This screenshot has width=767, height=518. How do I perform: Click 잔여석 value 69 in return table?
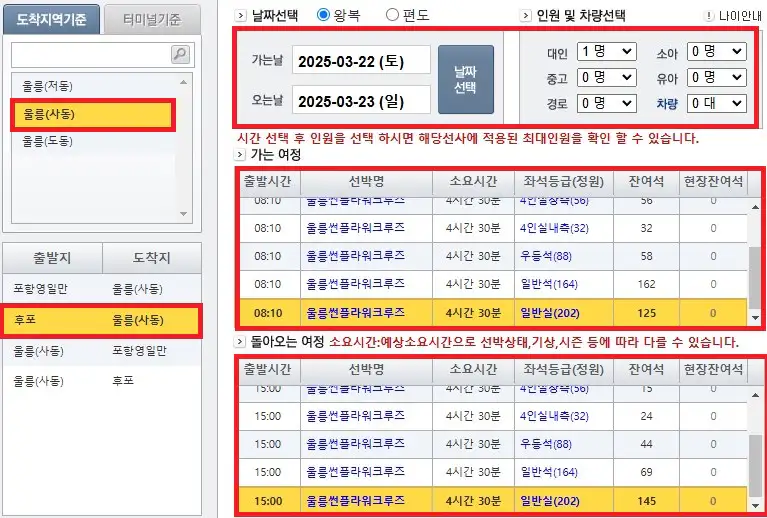click(x=646, y=473)
